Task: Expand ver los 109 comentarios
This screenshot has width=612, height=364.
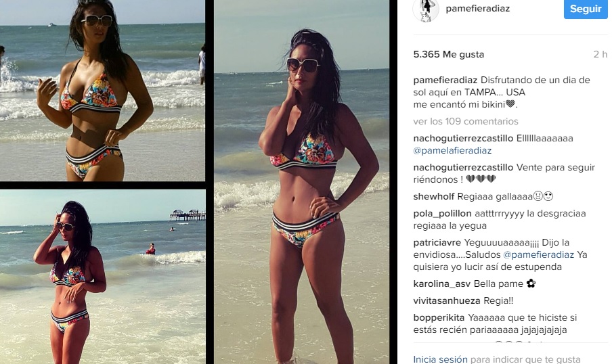Action: coord(466,121)
